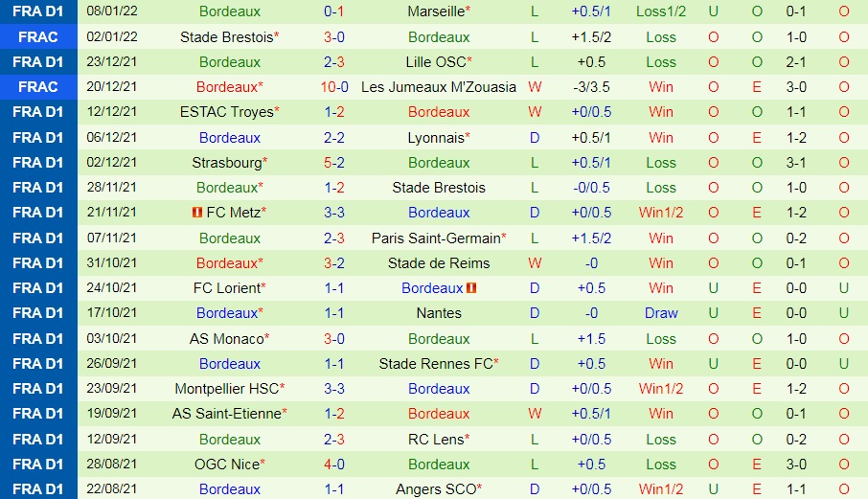Click the Montpellier HSC team name
This screenshot has height=499, width=868.
click(226, 388)
